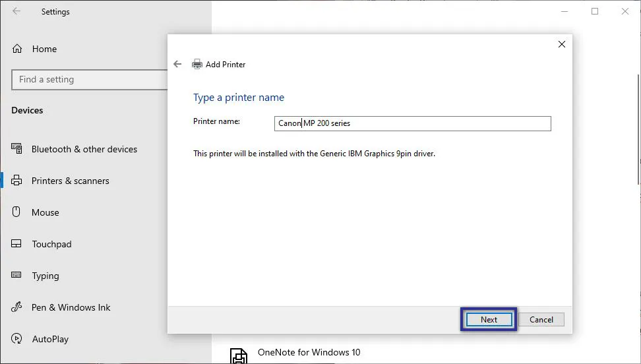Click the printer icon beside Add Printer

coord(197,64)
